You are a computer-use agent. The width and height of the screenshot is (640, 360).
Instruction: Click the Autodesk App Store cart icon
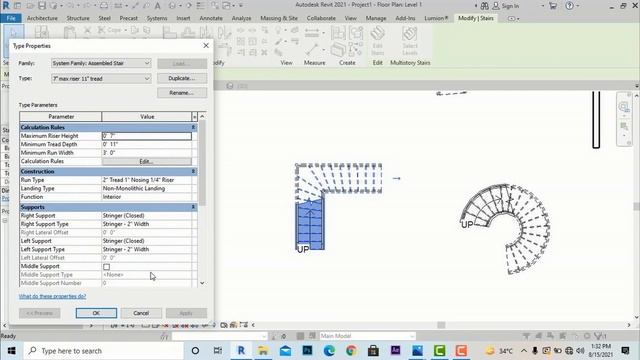(x=553, y=6)
